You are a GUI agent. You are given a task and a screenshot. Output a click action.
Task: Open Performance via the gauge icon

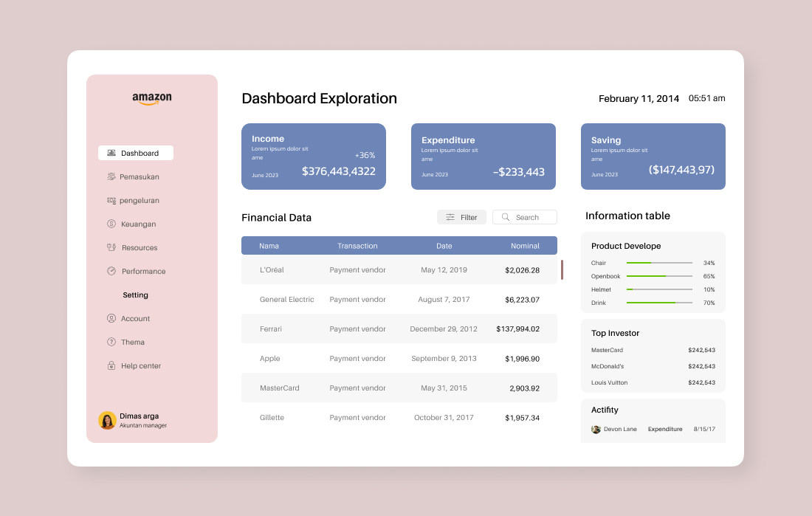(x=111, y=271)
